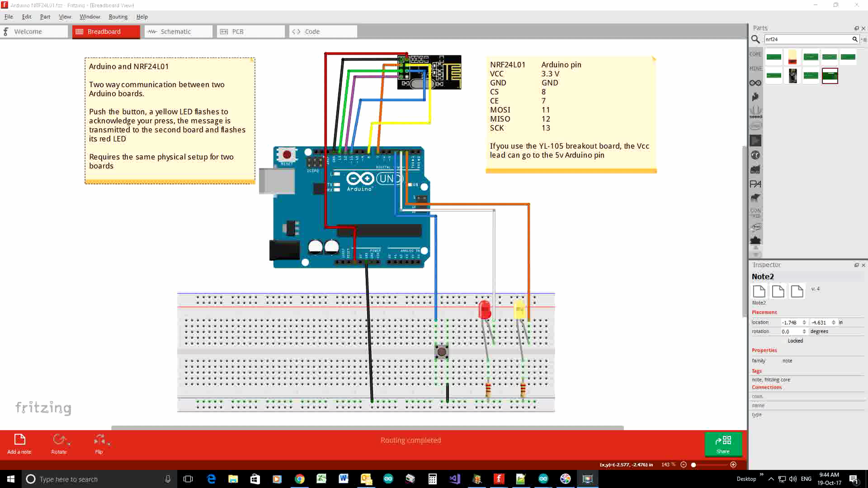The height and width of the screenshot is (488, 868).
Task: Click the Add a note button
Action: pos(19,444)
